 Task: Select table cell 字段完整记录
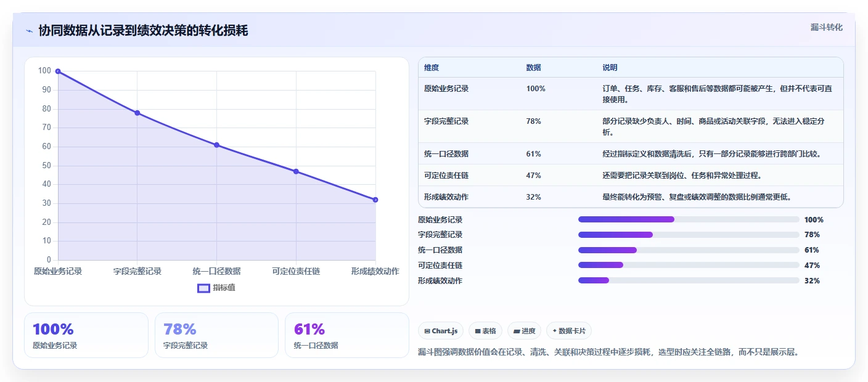pyautogui.click(x=446, y=121)
